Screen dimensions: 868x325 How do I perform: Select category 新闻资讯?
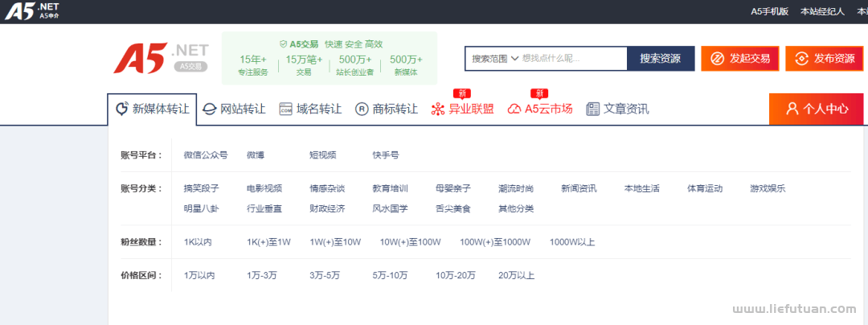[579, 188]
